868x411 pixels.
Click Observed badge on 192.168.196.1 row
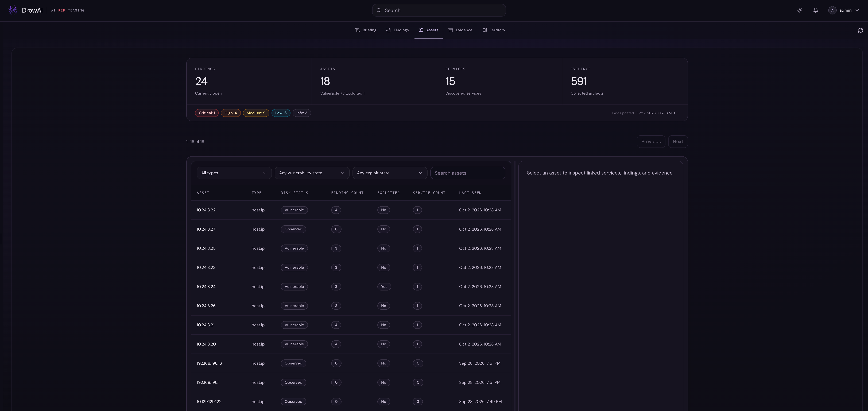293,382
